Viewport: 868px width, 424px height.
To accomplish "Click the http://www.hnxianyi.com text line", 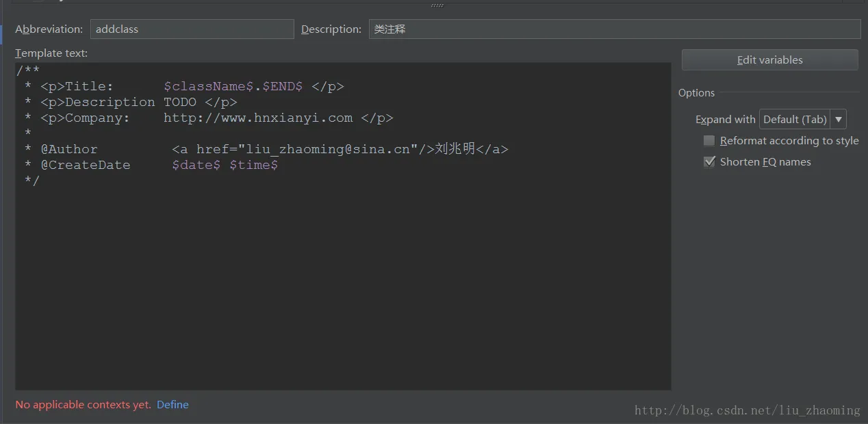I will [258, 118].
